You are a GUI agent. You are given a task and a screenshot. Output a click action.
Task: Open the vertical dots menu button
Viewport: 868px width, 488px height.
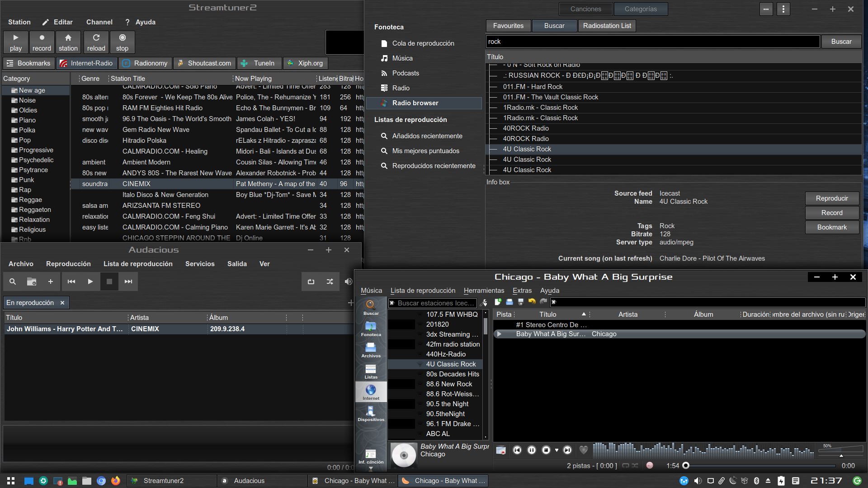point(783,9)
